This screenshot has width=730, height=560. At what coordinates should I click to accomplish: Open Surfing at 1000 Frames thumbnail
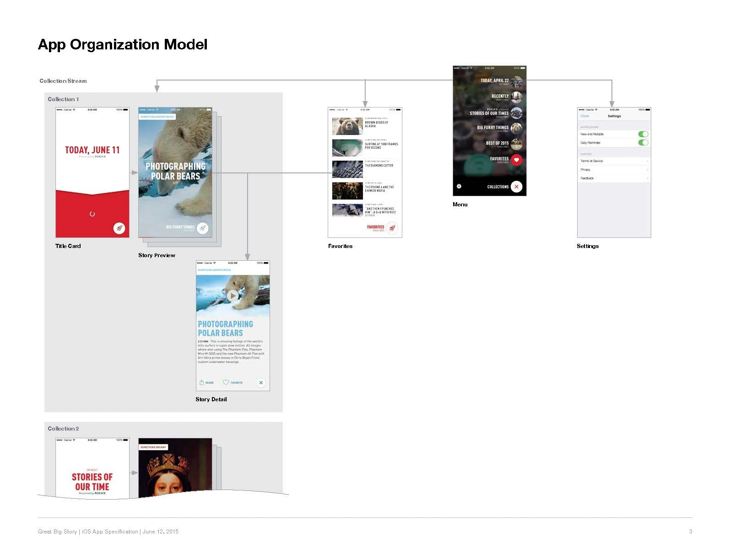347,148
